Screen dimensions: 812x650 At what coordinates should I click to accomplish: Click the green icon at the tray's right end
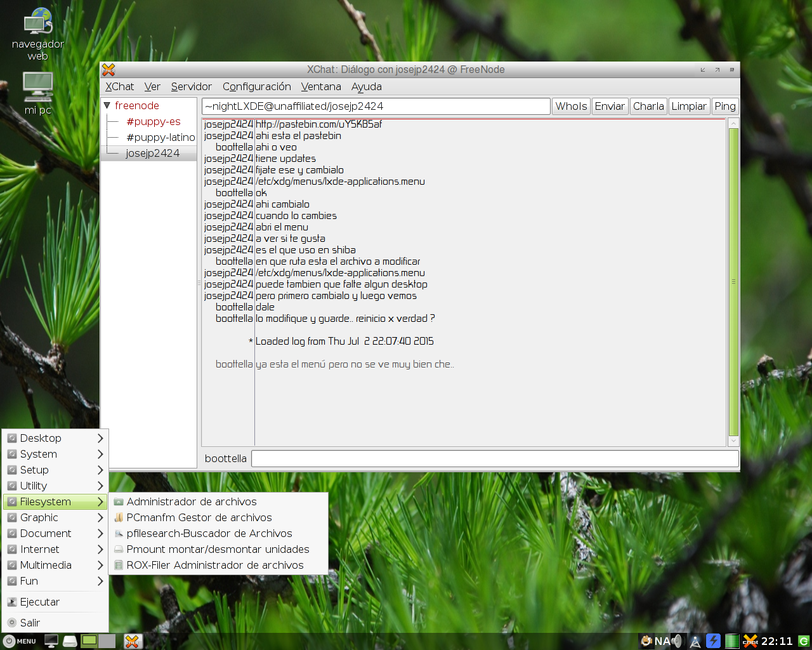click(804, 641)
